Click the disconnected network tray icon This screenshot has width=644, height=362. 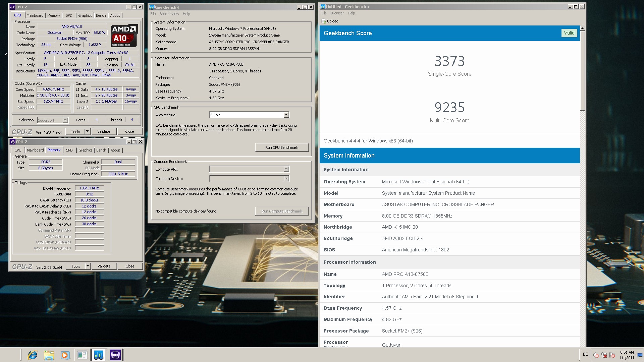point(604,355)
